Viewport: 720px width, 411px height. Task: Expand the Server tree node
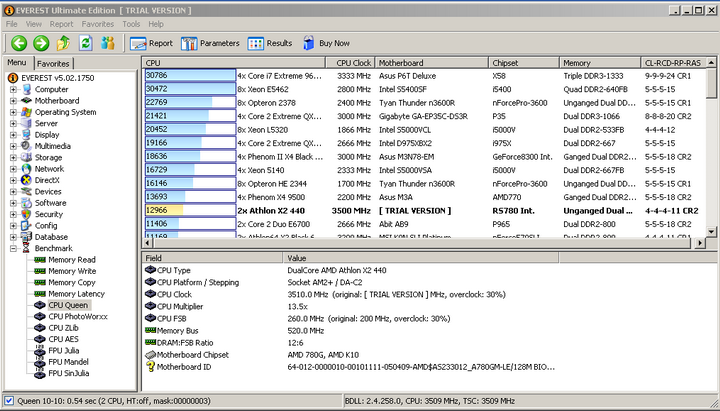13,124
